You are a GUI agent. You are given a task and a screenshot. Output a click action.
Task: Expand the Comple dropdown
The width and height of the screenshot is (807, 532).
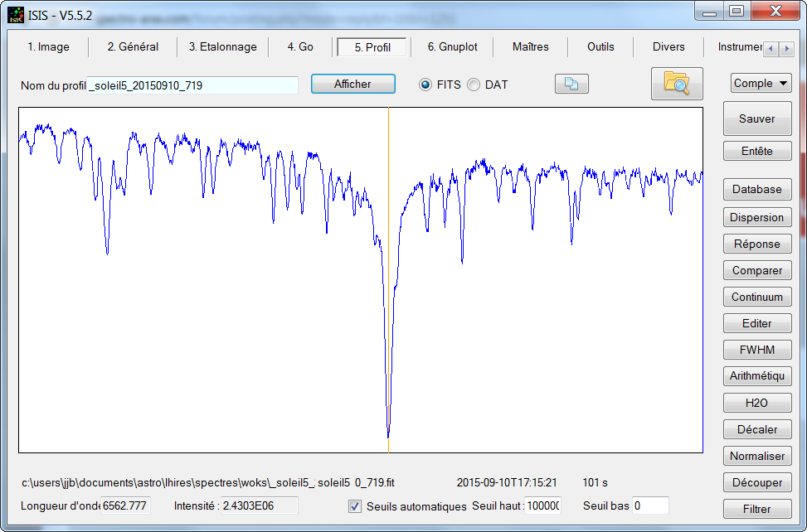[761, 83]
